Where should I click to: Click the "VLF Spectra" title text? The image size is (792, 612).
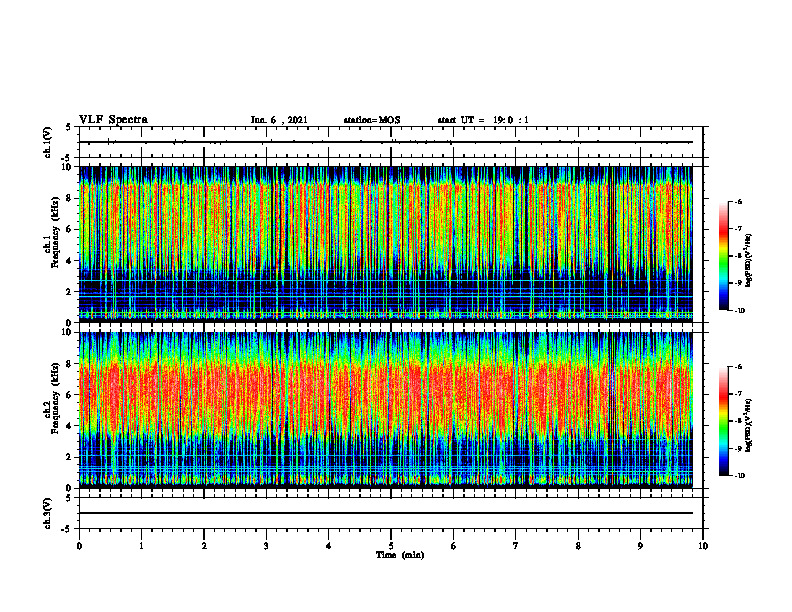pyautogui.click(x=113, y=120)
